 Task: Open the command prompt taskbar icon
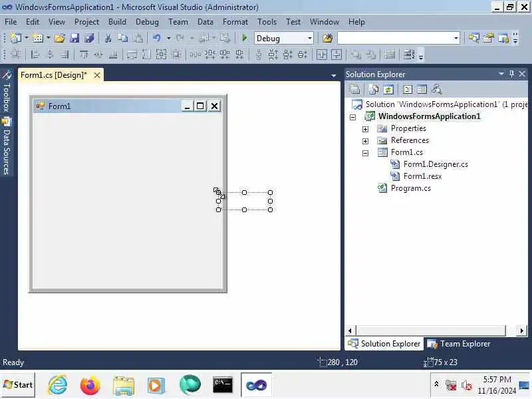[223, 385]
